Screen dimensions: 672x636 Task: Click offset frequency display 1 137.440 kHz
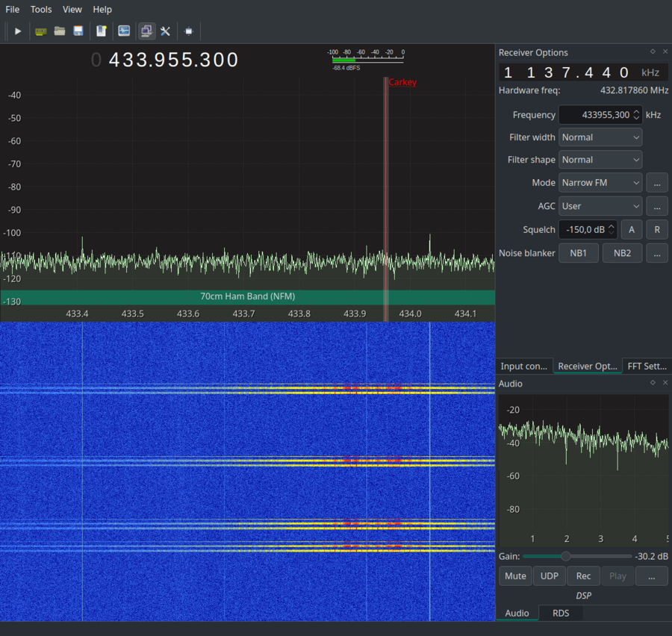click(583, 72)
